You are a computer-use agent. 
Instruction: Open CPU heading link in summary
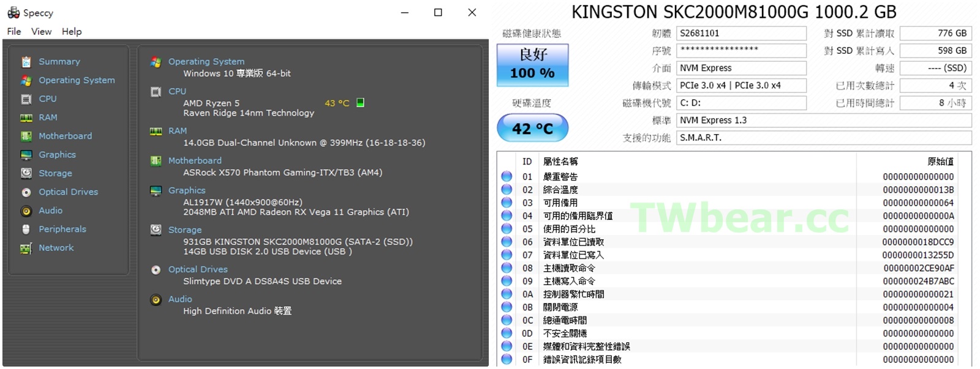(177, 91)
